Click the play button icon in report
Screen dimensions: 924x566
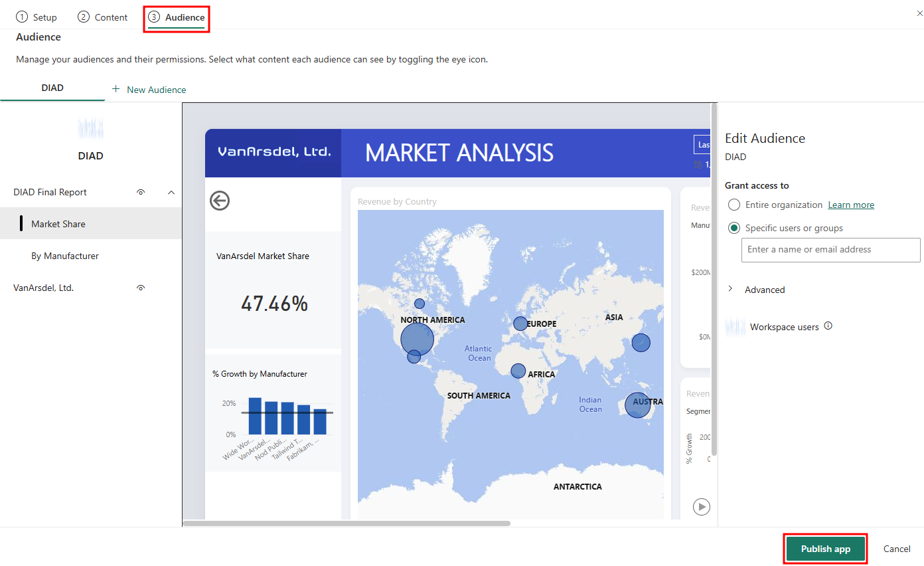tap(701, 507)
